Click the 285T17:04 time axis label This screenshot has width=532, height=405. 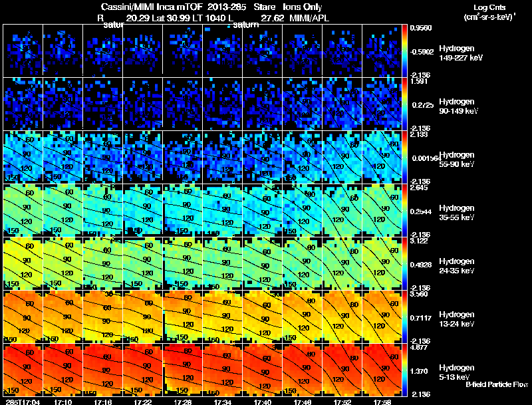[x=23, y=402]
